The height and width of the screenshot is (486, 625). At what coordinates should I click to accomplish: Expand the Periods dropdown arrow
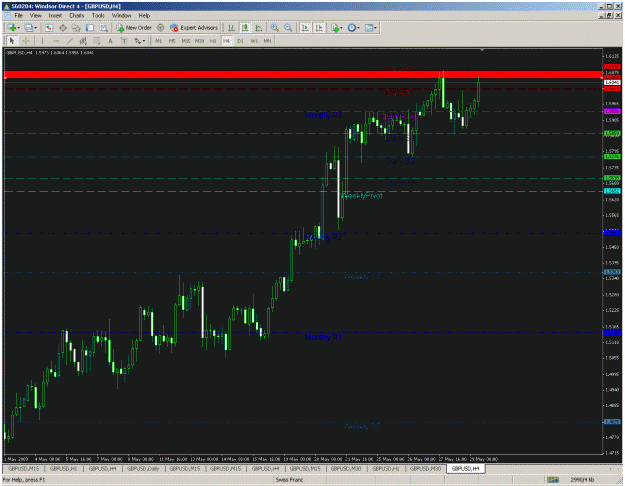click(358, 28)
